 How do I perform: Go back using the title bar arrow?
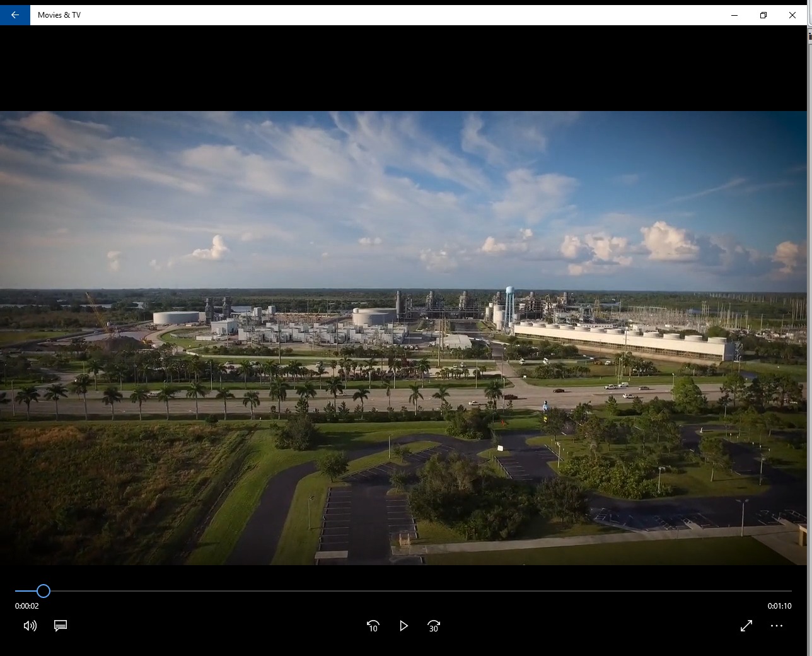pyautogui.click(x=14, y=15)
